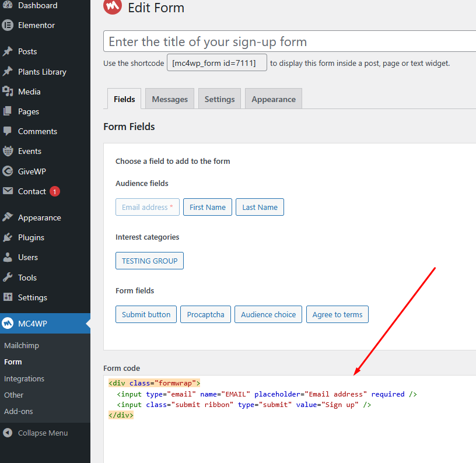Insert the Agree to terms field

(x=337, y=314)
